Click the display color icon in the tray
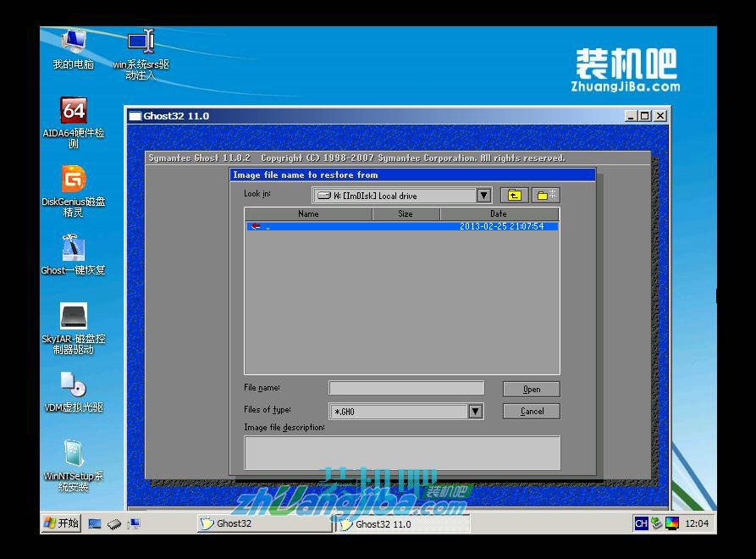This screenshot has width=756, height=559. coord(671,523)
